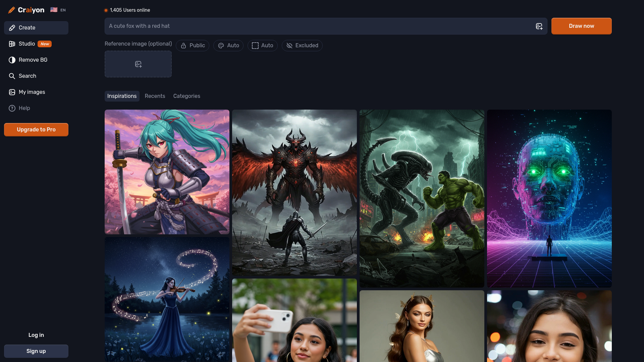Open the Help page
The width and height of the screenshot is (644, 362).
coord(36,108)
